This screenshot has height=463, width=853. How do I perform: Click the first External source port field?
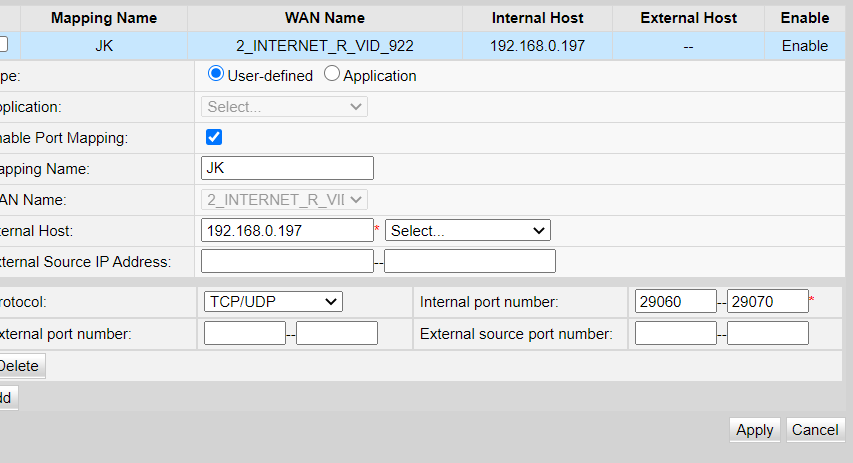pos(675,333)
